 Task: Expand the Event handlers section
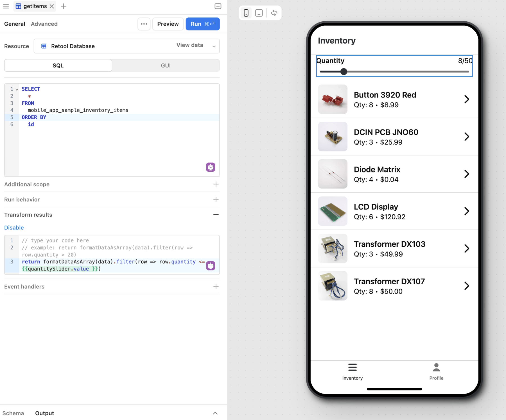[216, 287]
